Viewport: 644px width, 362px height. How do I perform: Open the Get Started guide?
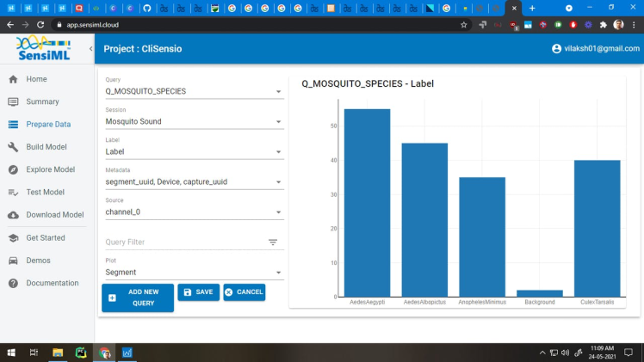[45, 238]
